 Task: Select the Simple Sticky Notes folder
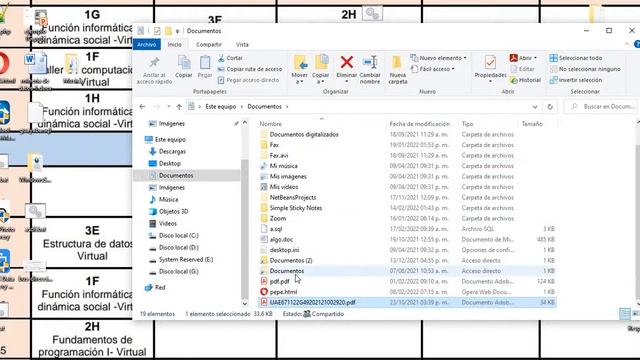(x=296, y=208)
